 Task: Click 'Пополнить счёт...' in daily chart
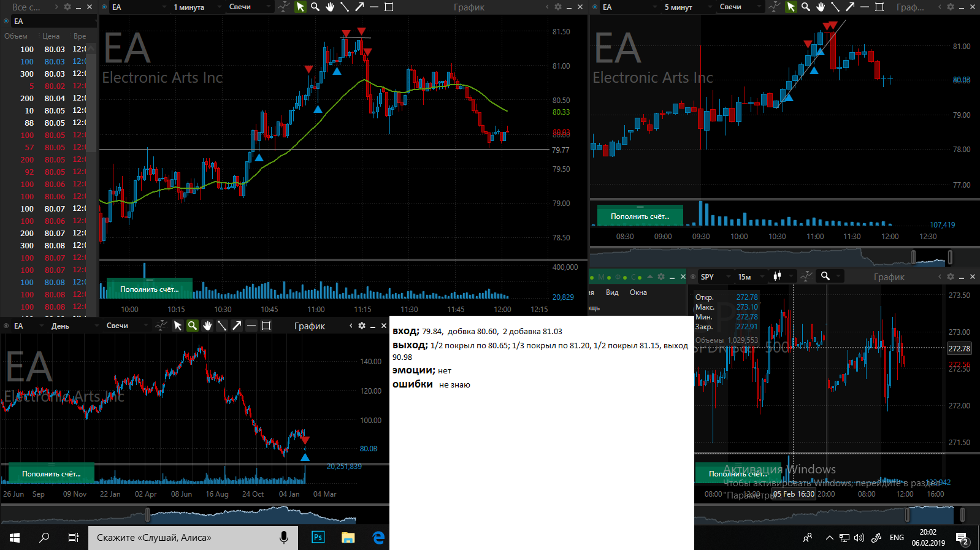coord(52,473)
